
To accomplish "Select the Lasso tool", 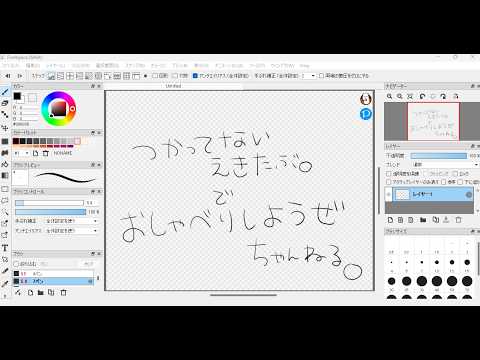I will 5,200.
